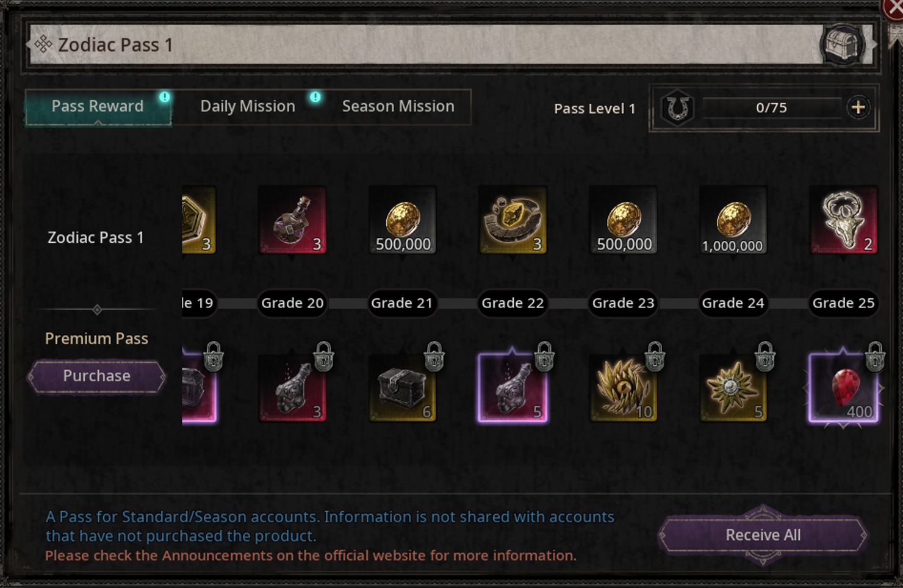Open the Pass Reward tab
The image size is (903, 588).
click(98, 106)
